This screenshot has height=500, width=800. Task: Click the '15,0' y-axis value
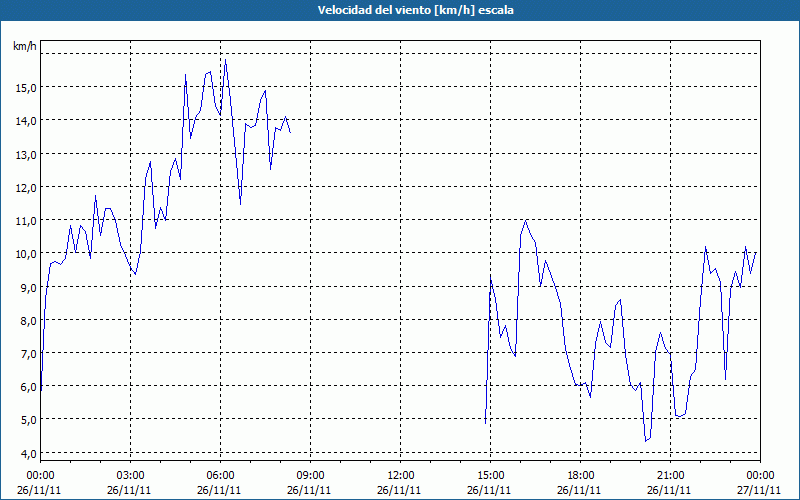[26, 88]
